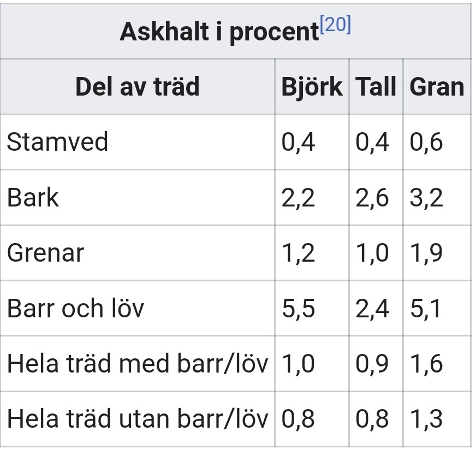476x449 pixels.
Task: Click the Stamved row label
Action: click(57, 143)
